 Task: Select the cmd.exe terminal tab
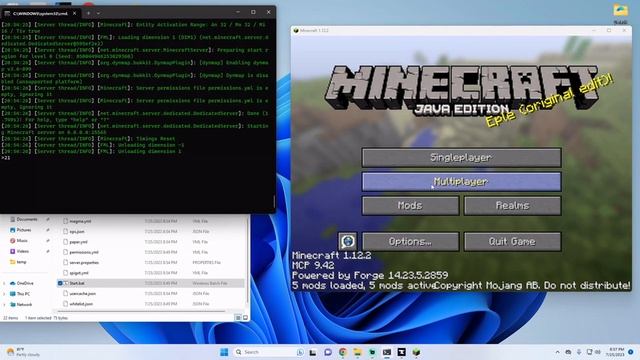(40, 13)
